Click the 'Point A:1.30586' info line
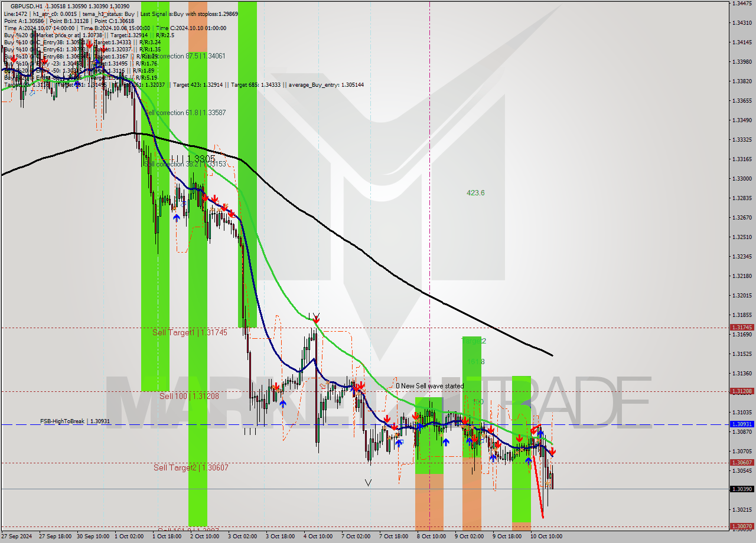 [24, 21]
